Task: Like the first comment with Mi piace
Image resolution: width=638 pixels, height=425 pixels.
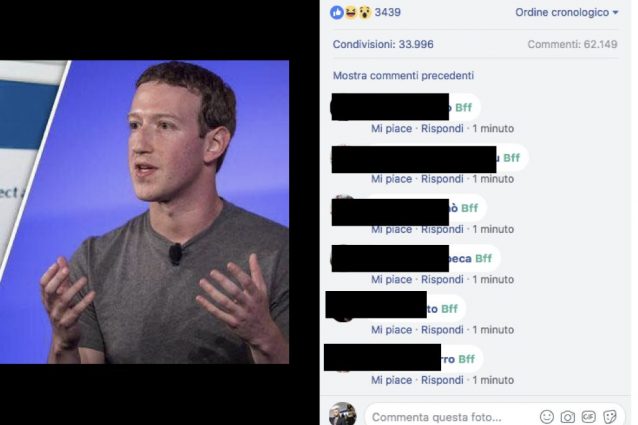Action: pyautogui.click(x=391, y=129)
